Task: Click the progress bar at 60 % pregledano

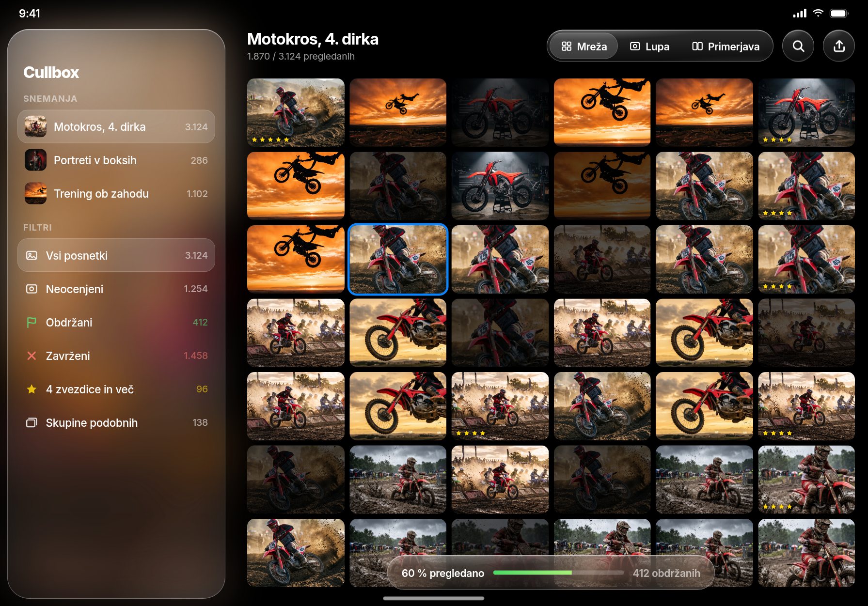Action: [558, 573]
